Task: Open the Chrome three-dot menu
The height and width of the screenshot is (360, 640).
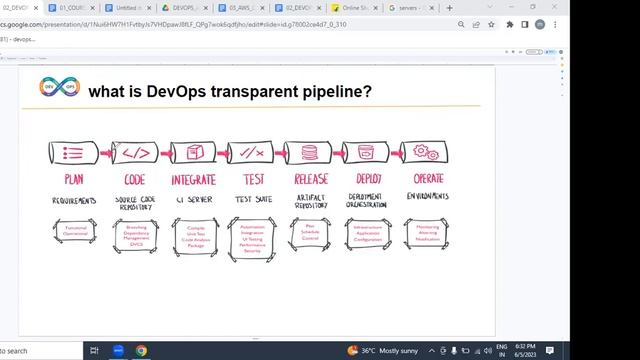Action: 555,24
